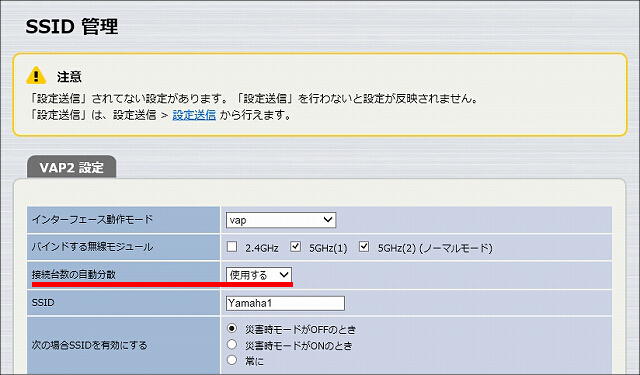Enable the 2.4GHz module checkbox
Image resolution: width=640 pixels, height=375 pixels.
232,247
